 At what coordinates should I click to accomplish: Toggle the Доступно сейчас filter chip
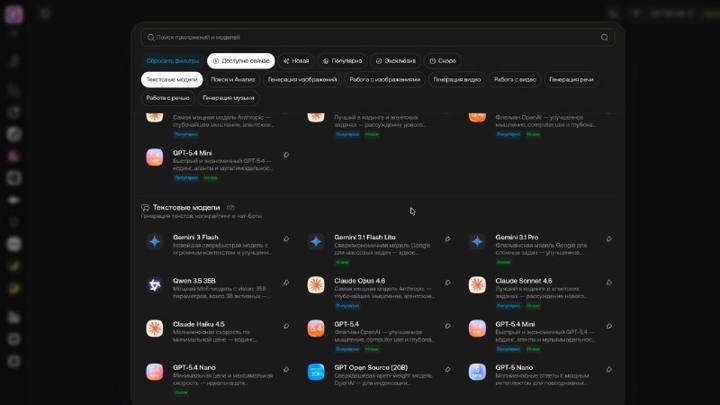pos(241,61)
